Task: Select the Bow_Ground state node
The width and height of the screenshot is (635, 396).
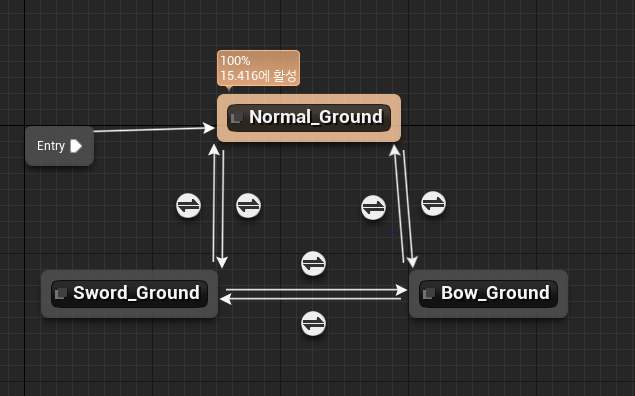Action: coord(488,294)
